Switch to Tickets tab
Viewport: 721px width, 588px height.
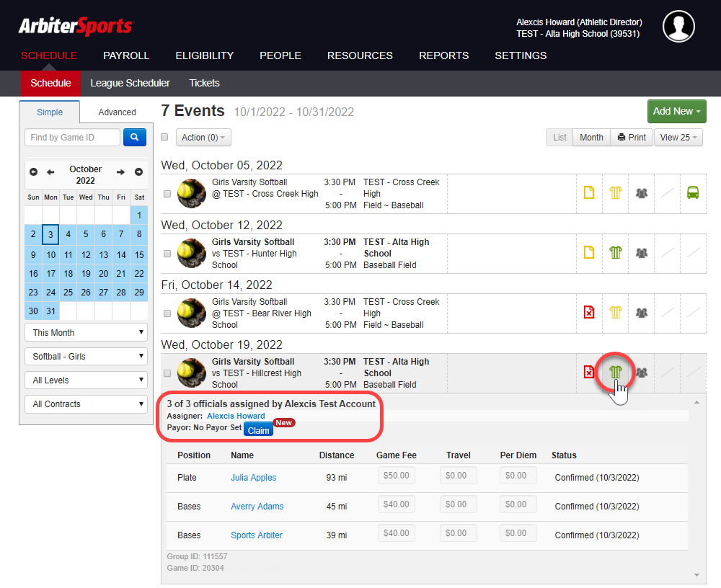click(205, 83)
